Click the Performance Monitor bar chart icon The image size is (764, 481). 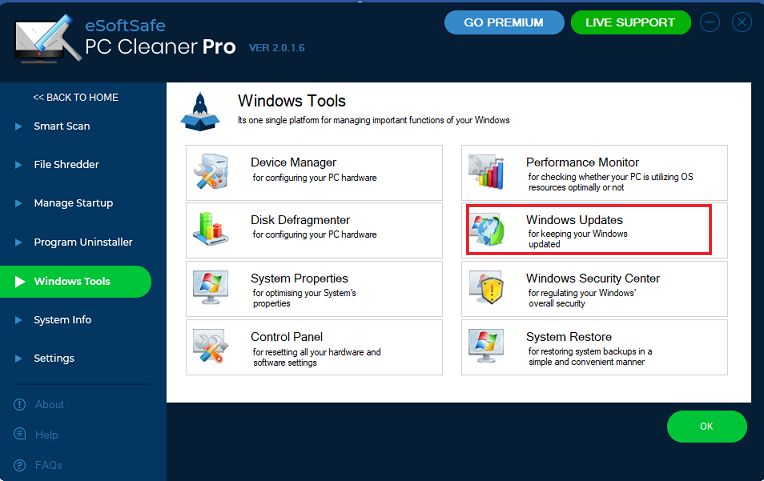tap(486, 171)
